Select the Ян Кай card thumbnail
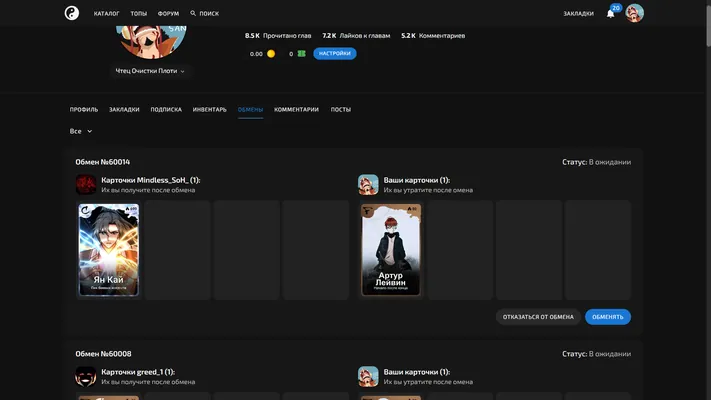 click(109, 250)
